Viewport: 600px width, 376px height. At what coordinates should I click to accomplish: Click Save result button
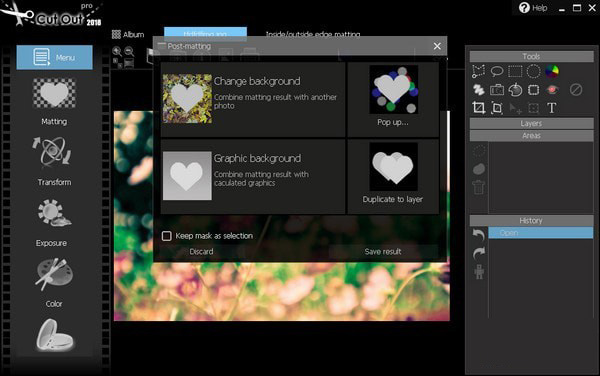pyautogui.click(x=383, y=251)
